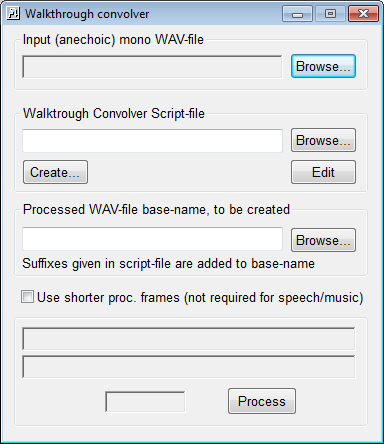This screenshot has height=444, width=384.
Task: Click the Processed WAV-file base-name field
Action: 152,239
